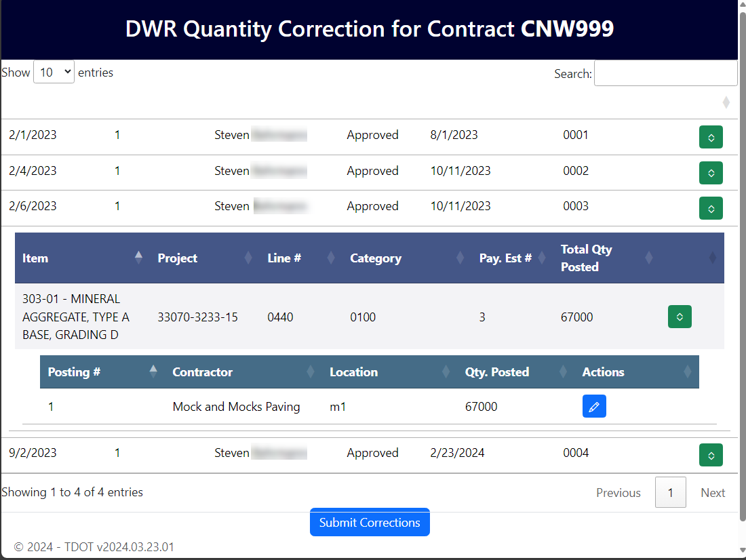
Task: Collapse the 2/6/2023 row details
Action: click(711, 208)
